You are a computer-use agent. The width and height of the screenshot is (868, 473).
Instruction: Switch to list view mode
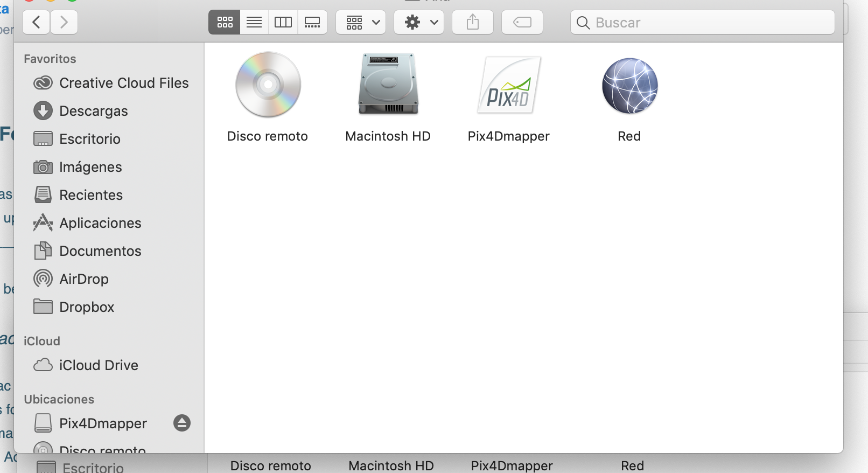[254, 22]
